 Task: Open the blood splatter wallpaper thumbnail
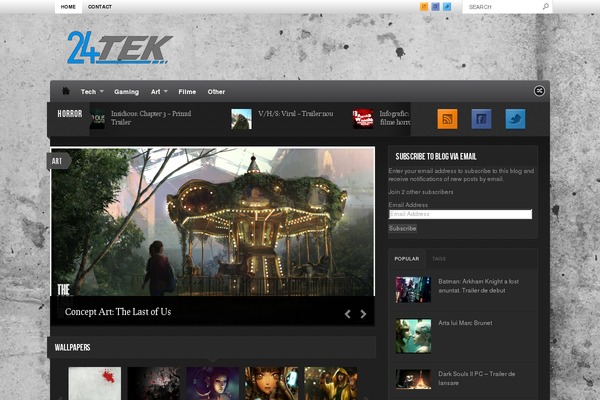point(95,384)
